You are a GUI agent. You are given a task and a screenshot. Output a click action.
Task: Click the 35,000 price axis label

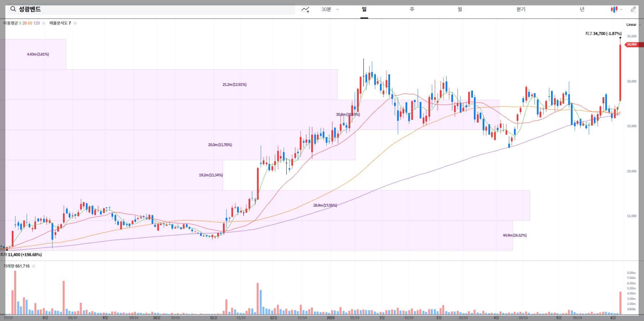click(632, 36)
